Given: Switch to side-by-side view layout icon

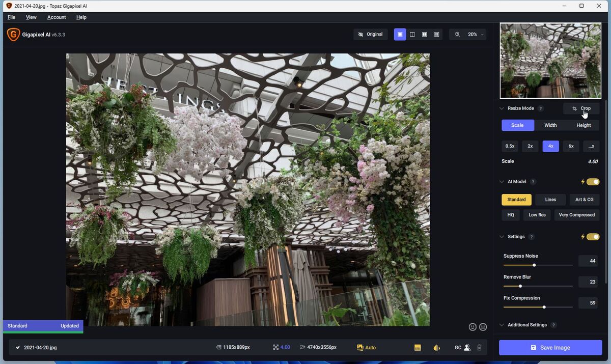Looking at the screenshot, I should (424, 35).
